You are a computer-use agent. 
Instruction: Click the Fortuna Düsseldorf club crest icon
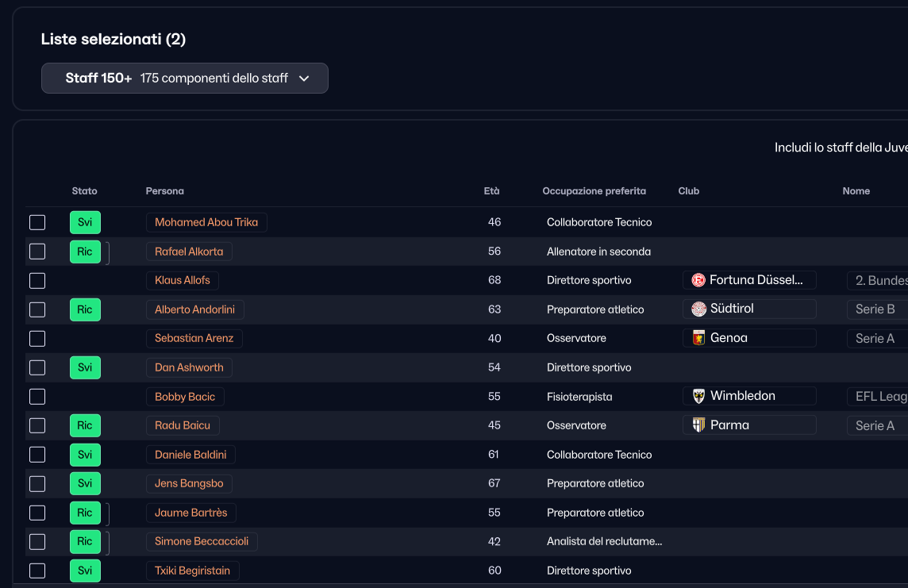(698, 280)
